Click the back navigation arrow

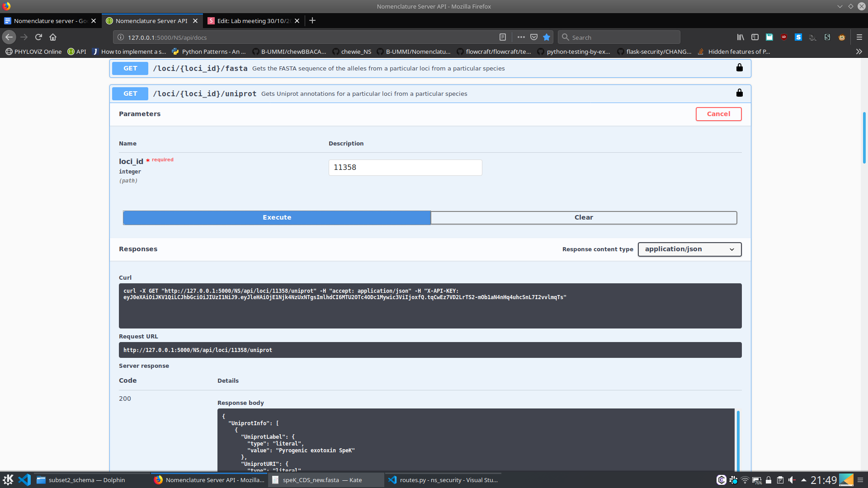[x=9, y=37]
